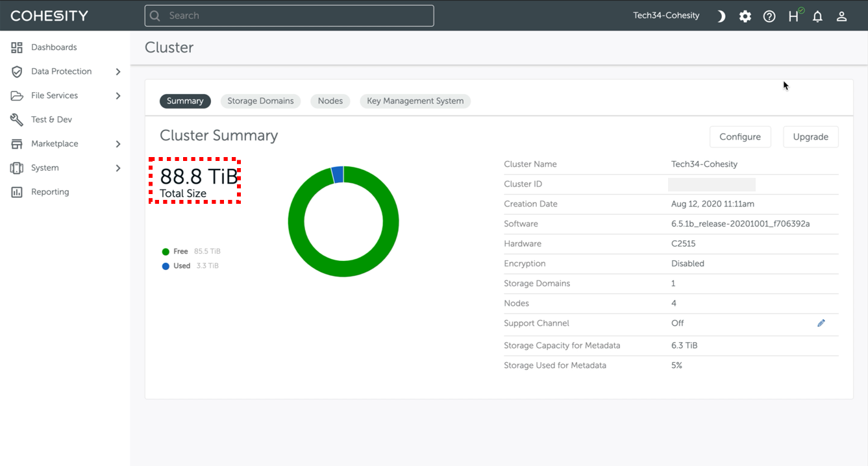Click the Storage Domains row label

pyautogui.click(x=537, y=284)
